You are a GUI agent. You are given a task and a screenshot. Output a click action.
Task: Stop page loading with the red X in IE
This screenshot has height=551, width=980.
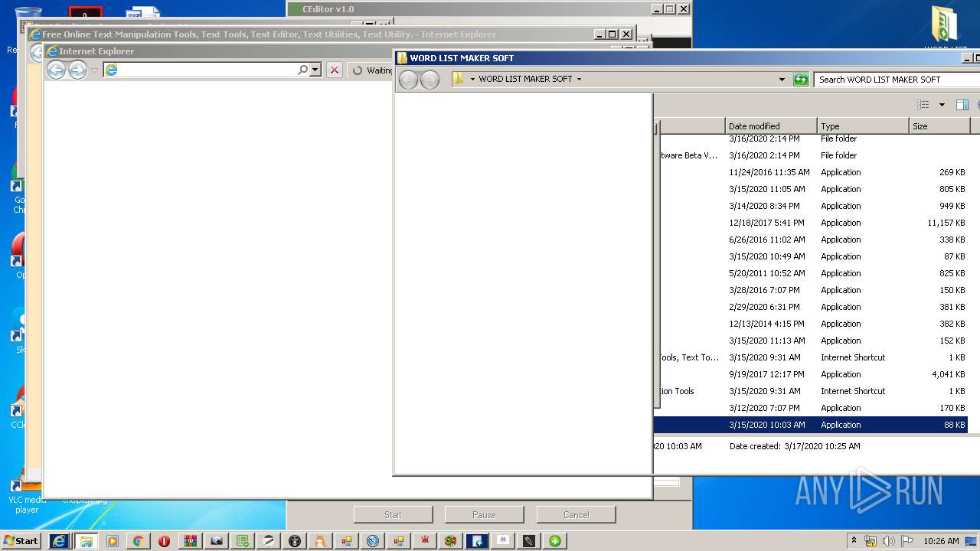click(x=335, y=70)
